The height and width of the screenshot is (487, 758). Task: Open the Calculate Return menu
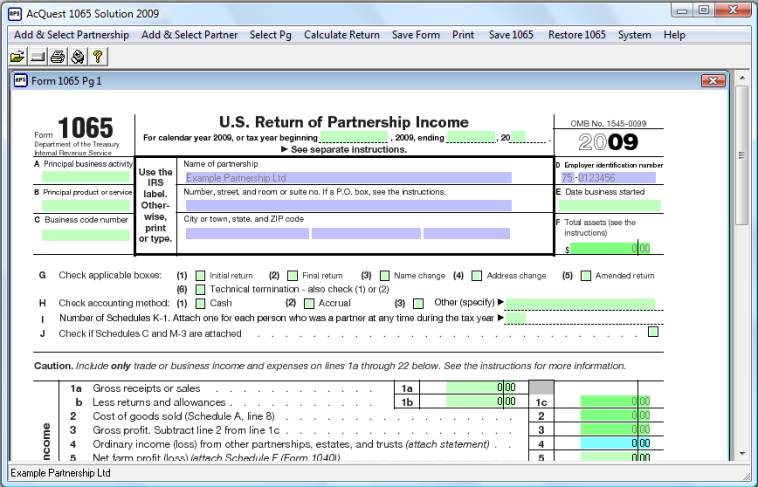coord(342,35)
